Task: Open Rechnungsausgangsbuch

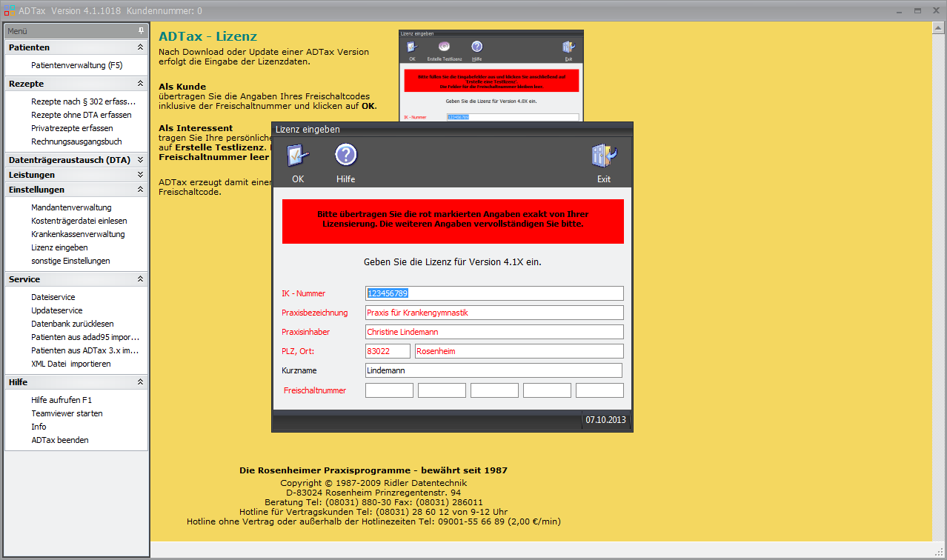Action: click(76, 141)
